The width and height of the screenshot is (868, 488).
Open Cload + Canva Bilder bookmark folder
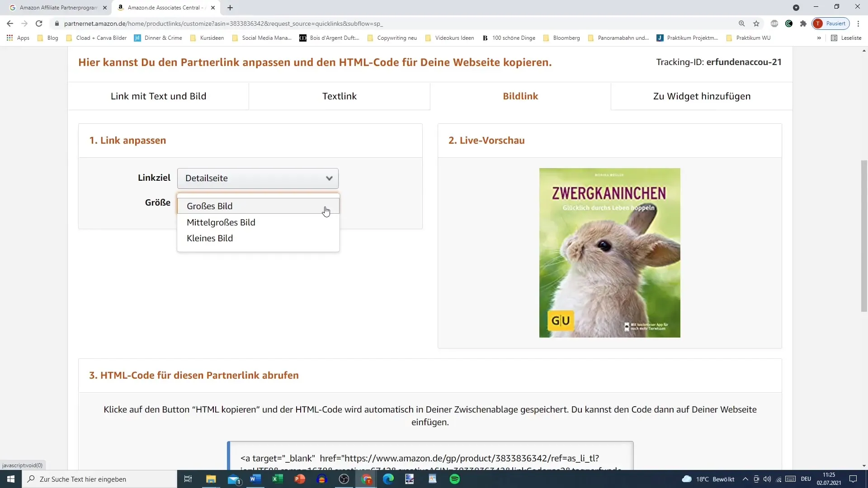pos(96,38)
